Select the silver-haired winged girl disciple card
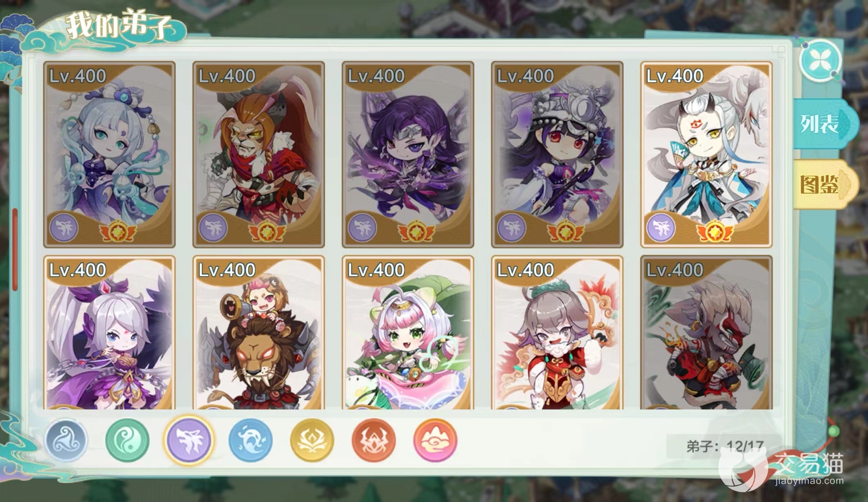This screenshot has width=868, height=502. (109, 333)
